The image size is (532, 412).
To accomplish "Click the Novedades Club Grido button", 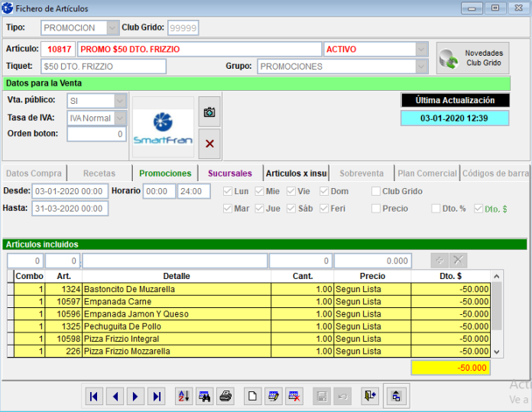I will tap(472, 58).
